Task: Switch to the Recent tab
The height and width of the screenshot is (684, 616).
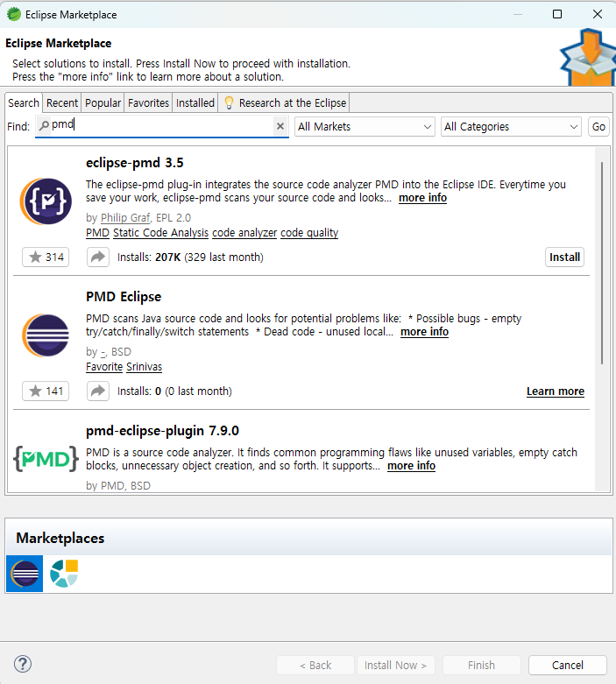Action: coord(62,103)
